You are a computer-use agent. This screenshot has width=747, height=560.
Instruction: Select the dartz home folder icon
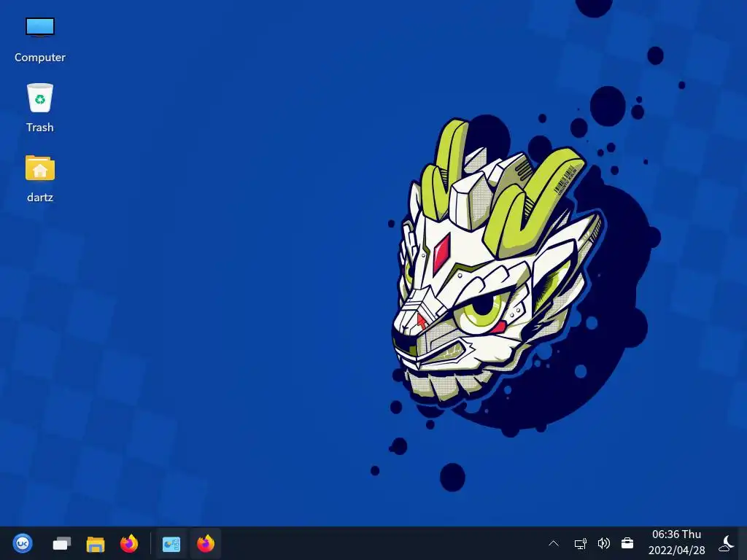[40, 168]
